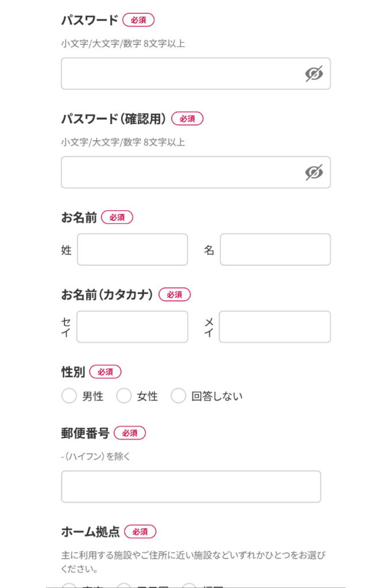Click the セイ katakana input field
This screenshot has height=588, width=392.
coord(133,327)
